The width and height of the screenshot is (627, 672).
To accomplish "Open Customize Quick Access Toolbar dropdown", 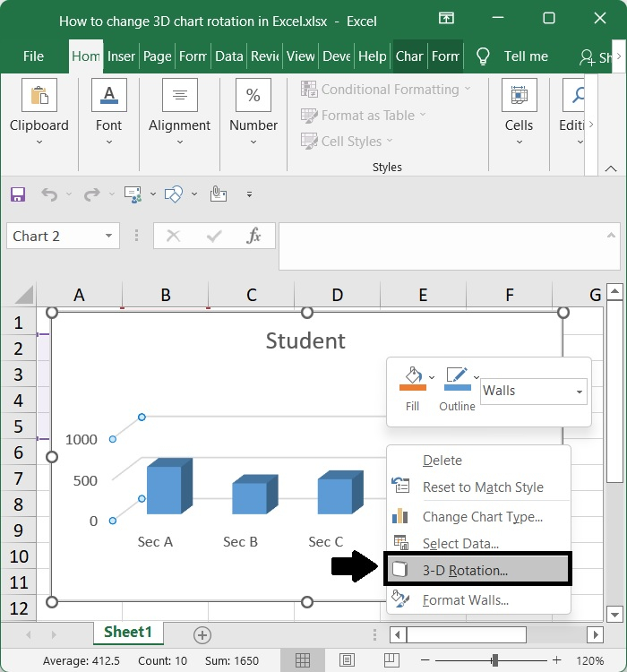I will (249, 194).
